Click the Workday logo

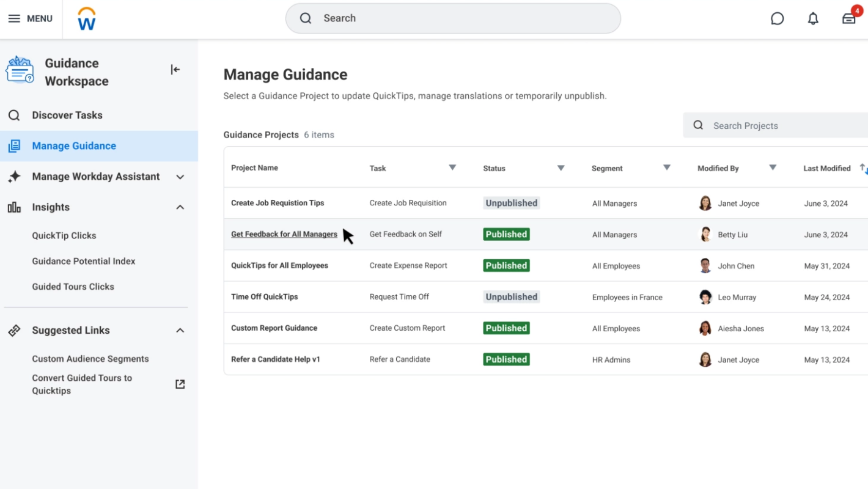(87, 19)
